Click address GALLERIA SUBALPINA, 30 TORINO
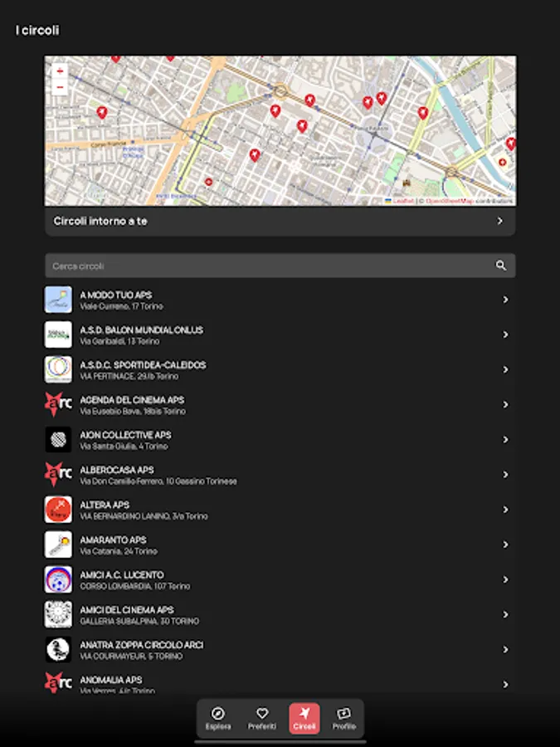 (139, 621)
